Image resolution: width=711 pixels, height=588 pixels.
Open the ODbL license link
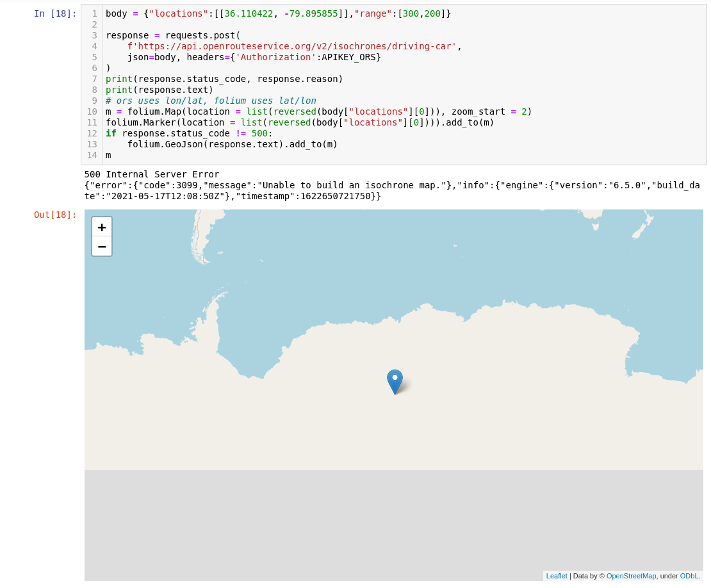click(x=689, y=575)
